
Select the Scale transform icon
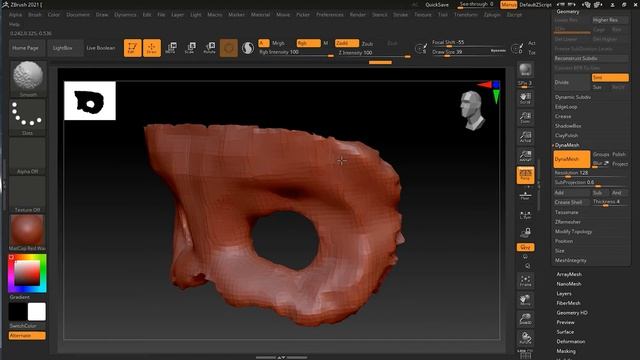tap(190, 48)
